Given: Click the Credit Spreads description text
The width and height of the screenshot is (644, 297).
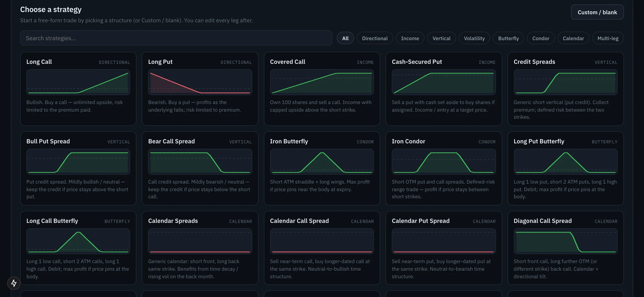Looking at the screenshot, I should point(561,110).
